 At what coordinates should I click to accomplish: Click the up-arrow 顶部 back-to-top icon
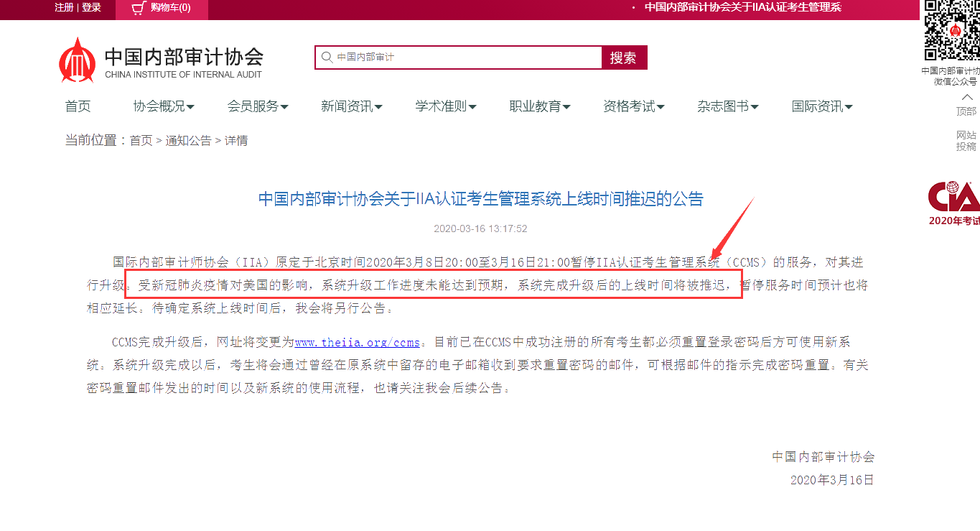[966, 98]
